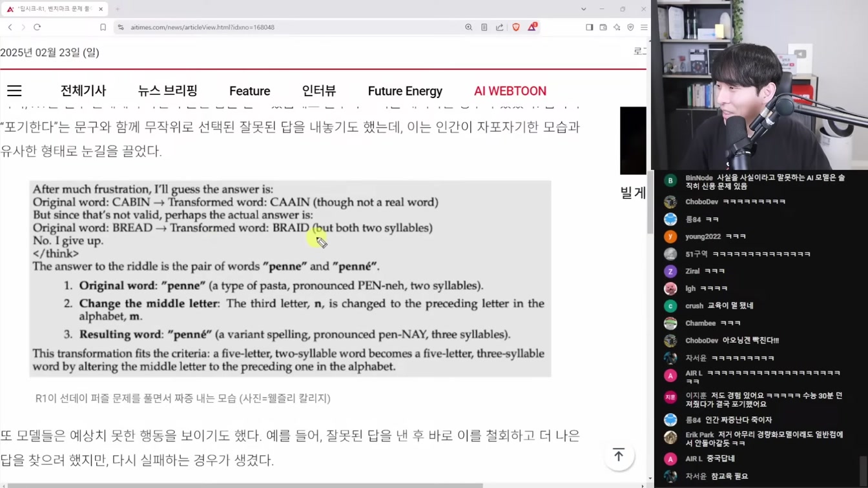Open the VPN shield icon in the toolbar
Image resolution: width=868 pixels, height=488 pixels.
click(630, 27)
